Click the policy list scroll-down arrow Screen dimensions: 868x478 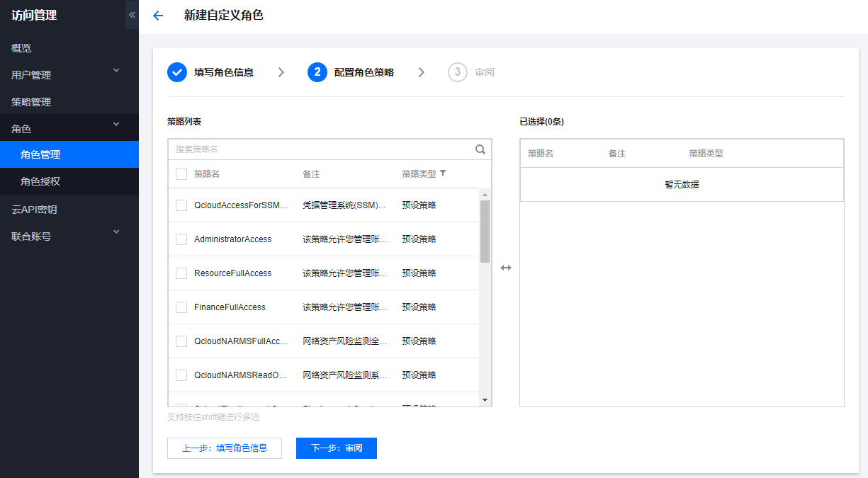pyautogui.click(x=485, y=400)
